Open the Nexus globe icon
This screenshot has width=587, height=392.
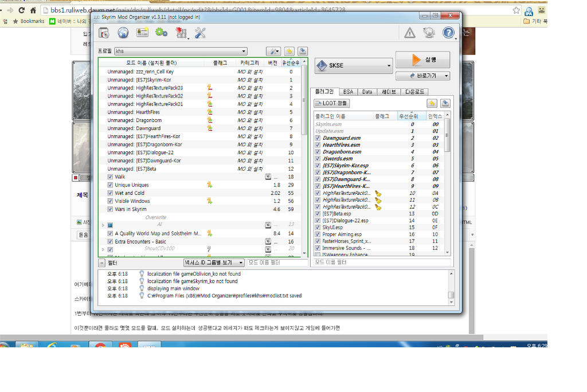click(x=123, y=33)
